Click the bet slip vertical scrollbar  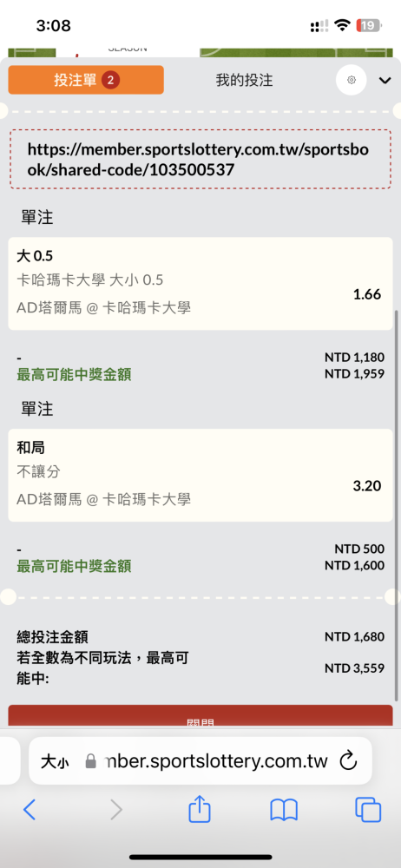click(x=397, y=505)
